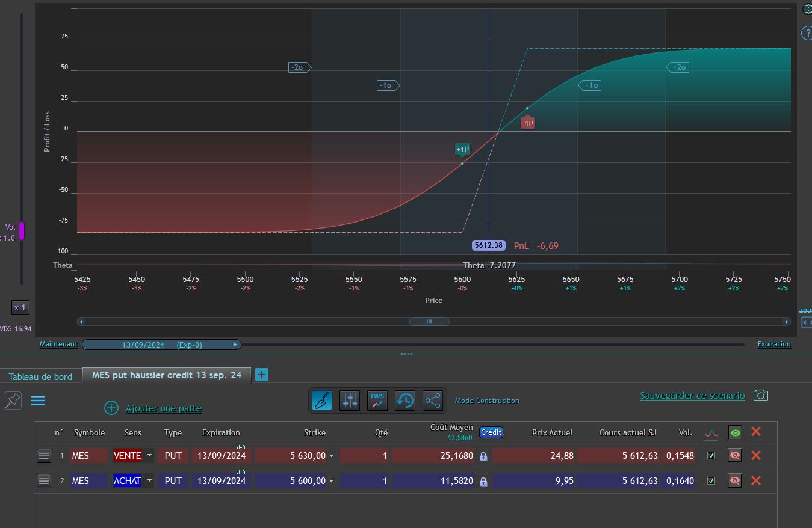This screenshot has height=528, width=812.
Task: Click the drag handle on row 2
Action: coord(44,481)
